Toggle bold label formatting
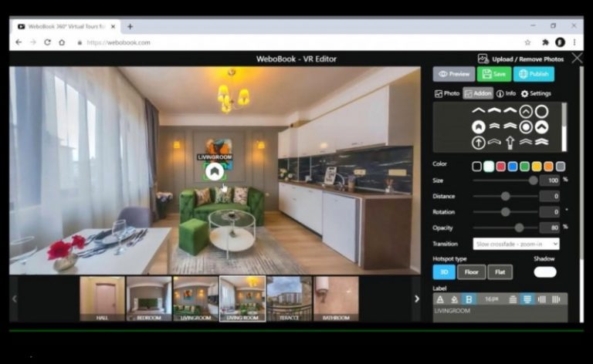The height and width of the screenshot is (364, 593). 469,299
